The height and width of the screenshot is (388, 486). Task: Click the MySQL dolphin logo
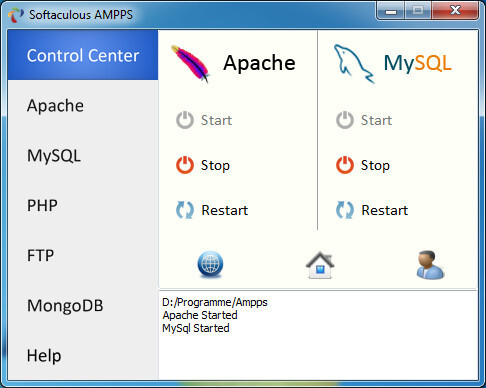pos(354,63)
